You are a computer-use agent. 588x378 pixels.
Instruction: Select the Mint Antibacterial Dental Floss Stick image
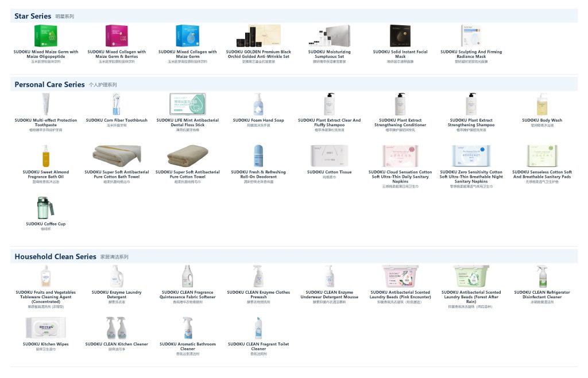[x=188, y=104]
